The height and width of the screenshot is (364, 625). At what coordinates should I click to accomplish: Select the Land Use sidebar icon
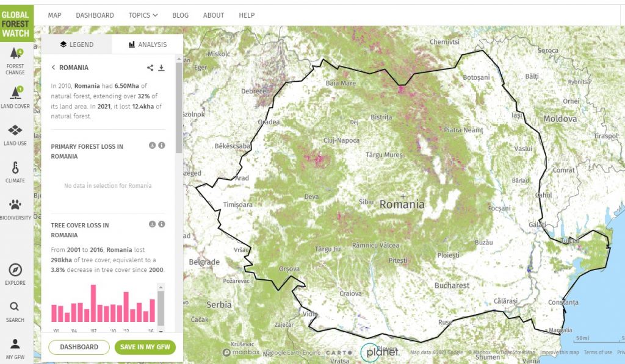pyautogui.click(x=15, y=134)
